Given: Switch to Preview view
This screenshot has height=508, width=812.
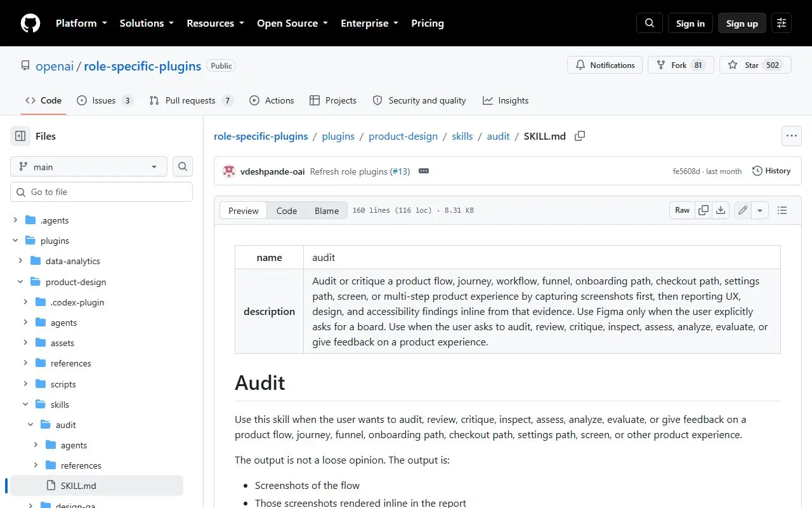Looking at the screenshot, I should pos(244,211).
